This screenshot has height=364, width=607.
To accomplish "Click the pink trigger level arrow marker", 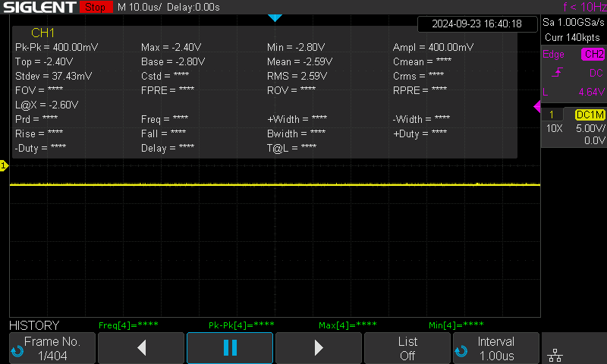I will coord(537,108).
